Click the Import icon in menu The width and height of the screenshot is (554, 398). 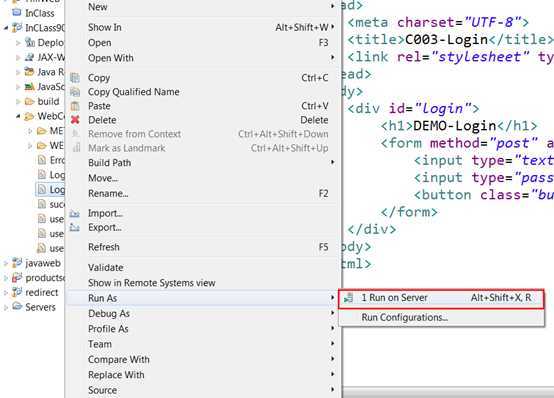(x=75, y=213)
